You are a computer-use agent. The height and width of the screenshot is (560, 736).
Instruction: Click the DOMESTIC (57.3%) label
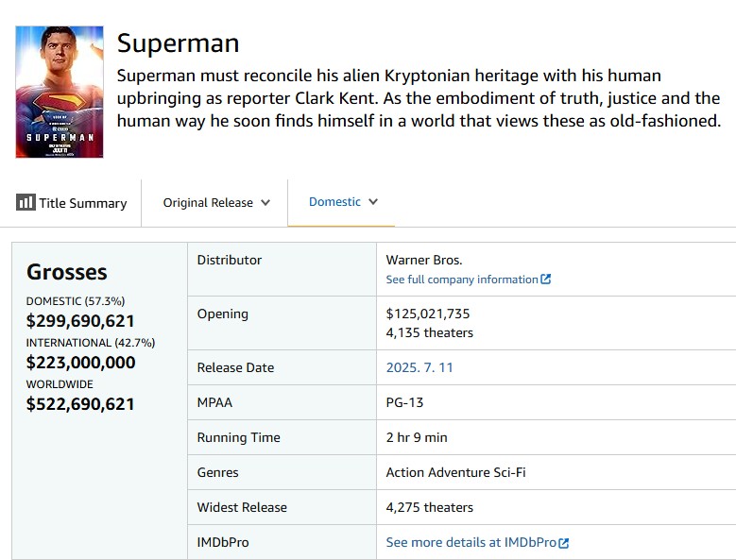pyautogui.click(x=76, y=301)
